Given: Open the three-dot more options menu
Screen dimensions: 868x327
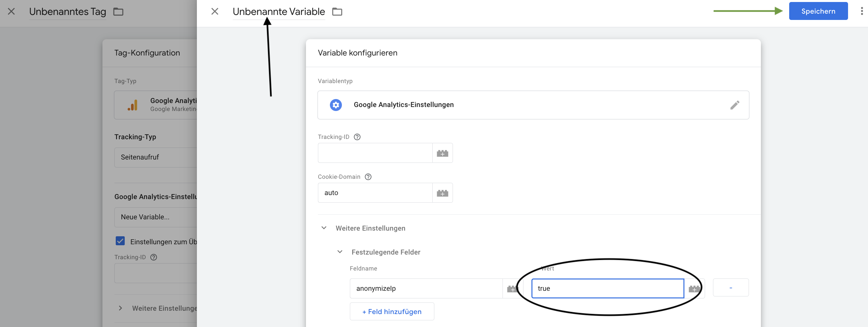Looking at the screenshot, I should pos(862,11).
